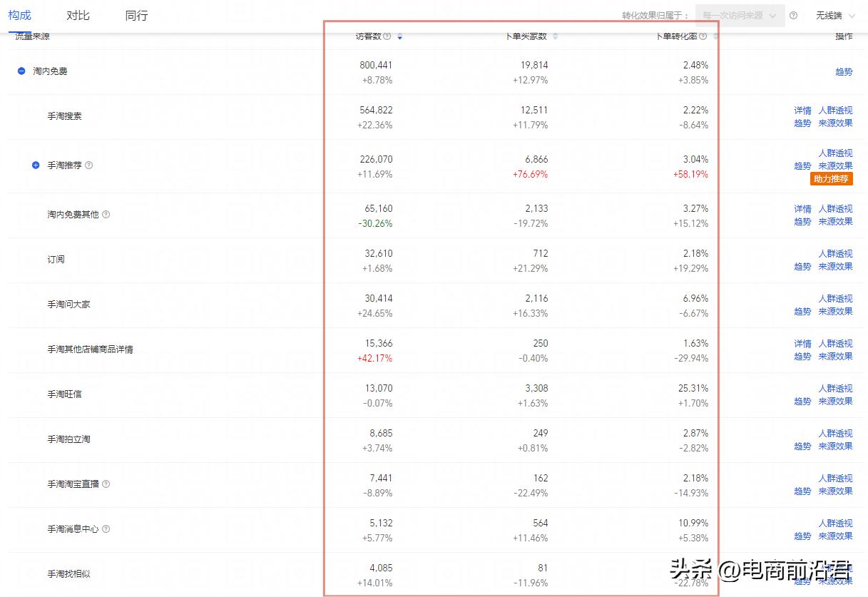Switch to the 同行 tab

(x=136, y=15)
